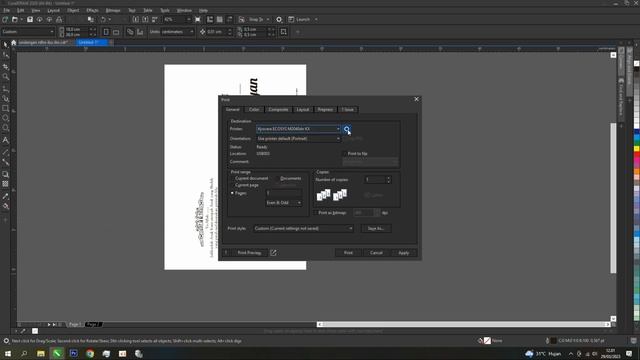Set landscape page orientation in property bar
Viewport: 640px width, 360px height.
(116, 32)
